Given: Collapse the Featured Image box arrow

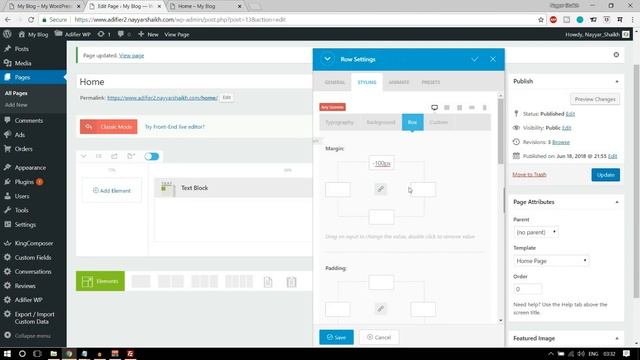Looking at the screenshot, I should coord(616,338).
